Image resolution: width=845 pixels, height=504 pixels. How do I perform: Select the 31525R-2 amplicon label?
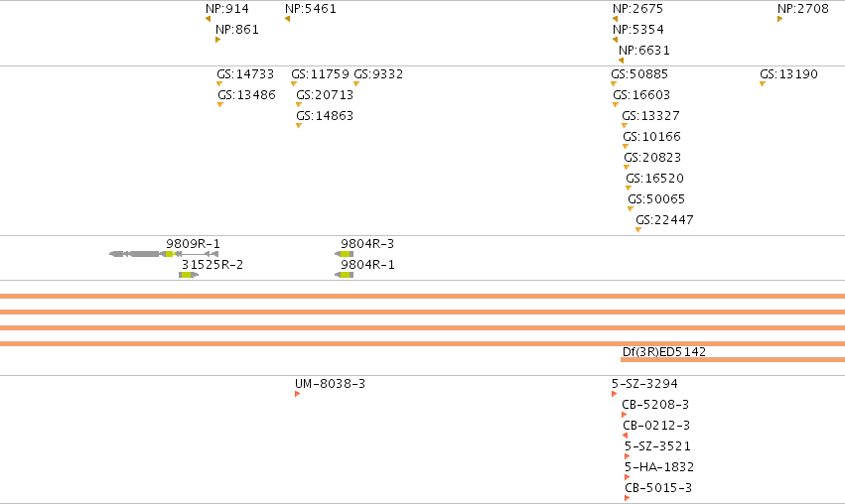point(212,265)
